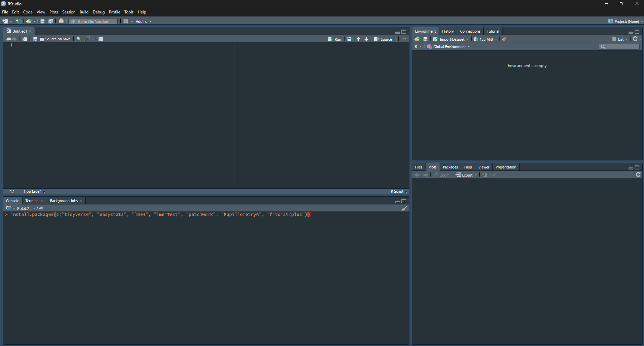644x346 pixels.
Task: Open the Session menu
Action: tap(69, 12)
